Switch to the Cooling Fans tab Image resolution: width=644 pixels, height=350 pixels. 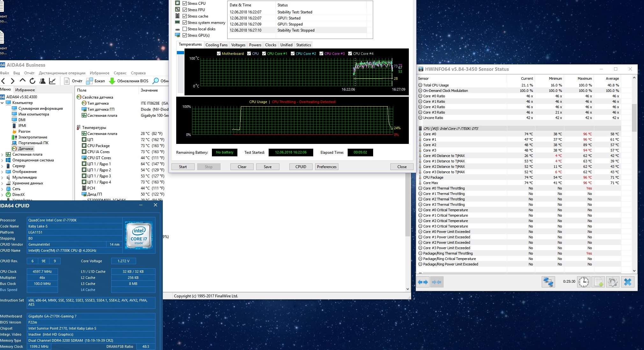click(x=216, y=45)
